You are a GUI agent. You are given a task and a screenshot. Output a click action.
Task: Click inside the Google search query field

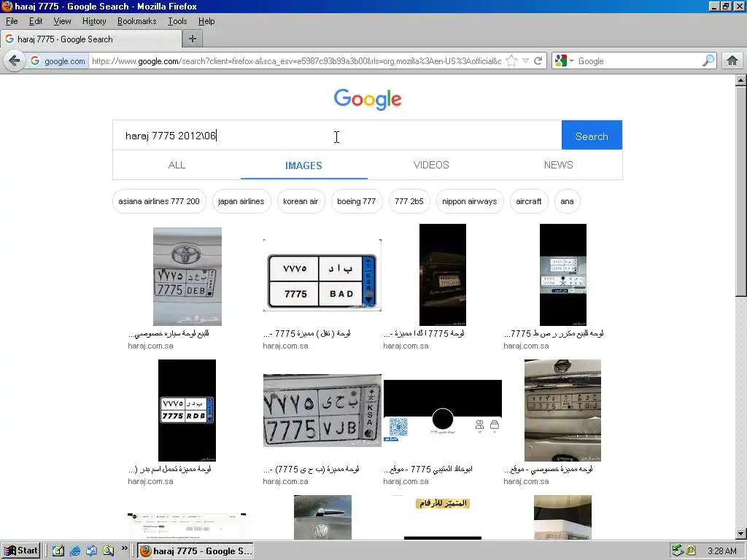(337, 135)
